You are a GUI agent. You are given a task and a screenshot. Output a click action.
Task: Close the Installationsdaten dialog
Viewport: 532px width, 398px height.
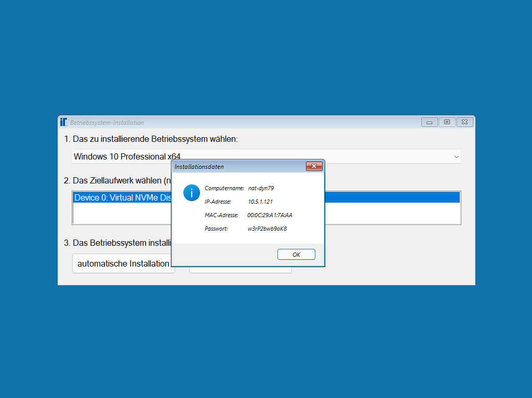coord(314,166)
